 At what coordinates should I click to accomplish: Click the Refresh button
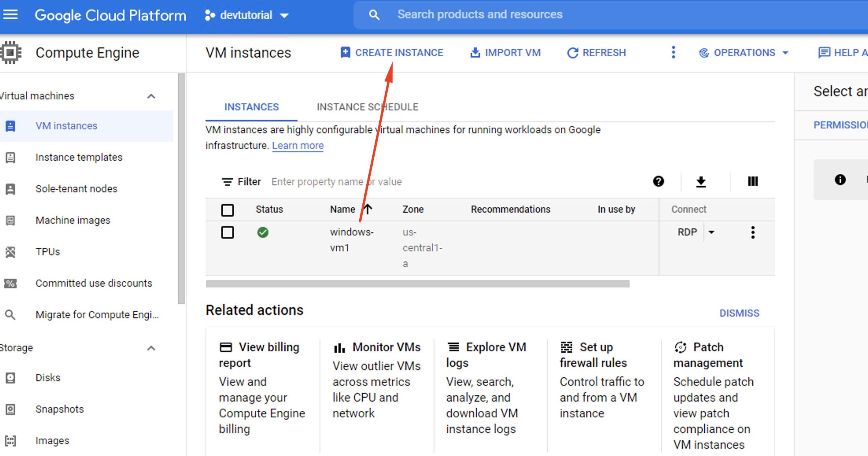pos(596,53)
